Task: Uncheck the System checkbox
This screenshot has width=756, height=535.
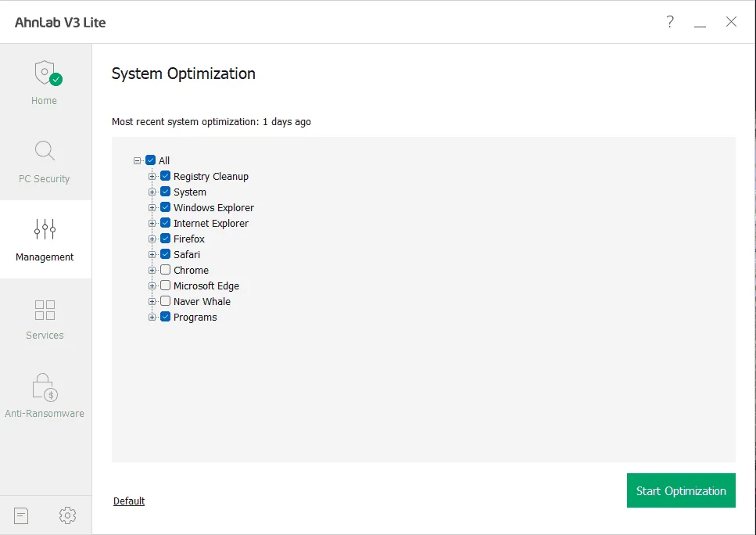Action: (166, 192)
